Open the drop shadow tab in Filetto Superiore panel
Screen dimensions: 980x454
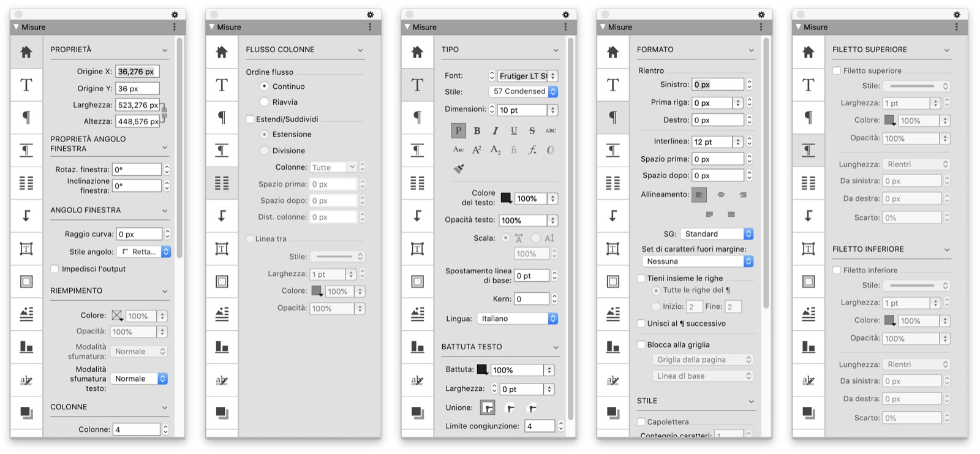coord(809,412)
